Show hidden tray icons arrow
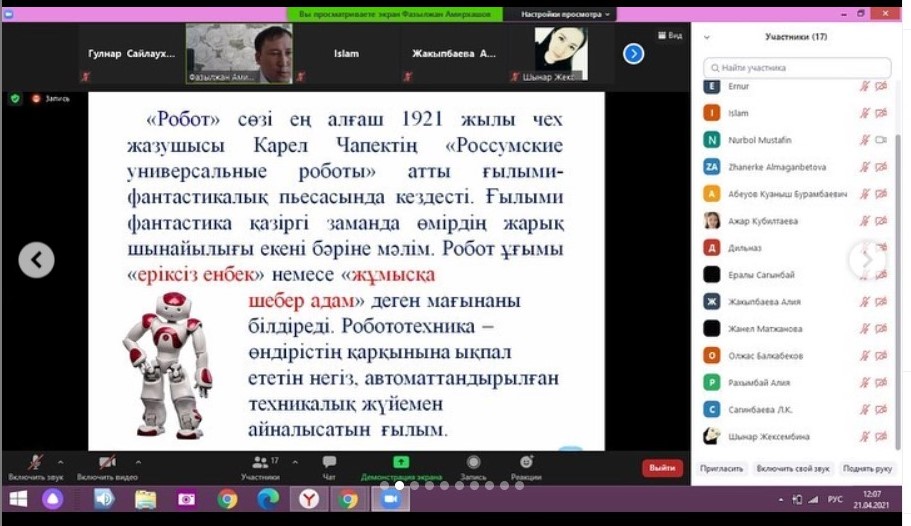The image size is (911, 526). point(780,499)
